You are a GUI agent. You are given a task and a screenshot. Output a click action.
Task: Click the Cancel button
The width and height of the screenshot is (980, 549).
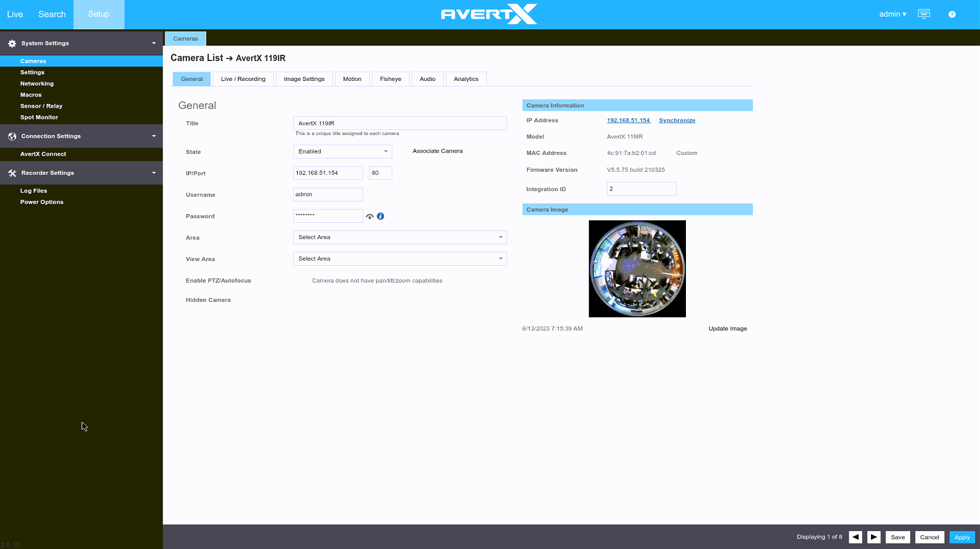click(x=930, y=537)
